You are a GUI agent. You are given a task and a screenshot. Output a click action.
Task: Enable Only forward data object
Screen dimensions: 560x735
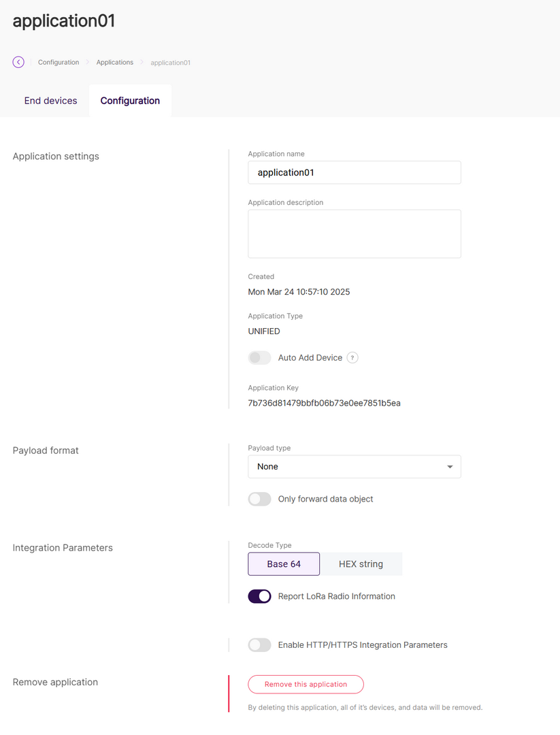pyautogui.click(x=260, y=499)
